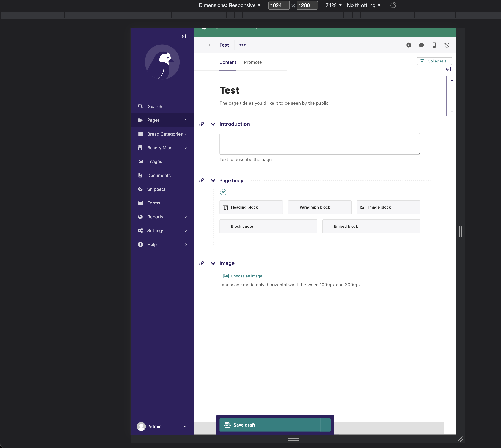Toggle the minimap side panel

coord(448,69)
